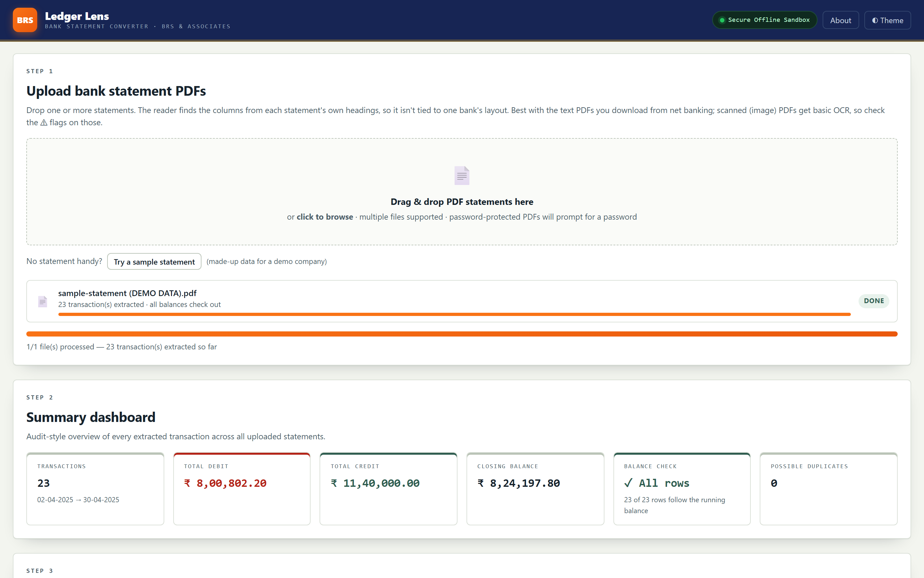This screenshot has height=578, width=924.
Task: Select the sample-statement (DEMO DATA).pdf file name
Action: (x=127, y=293)
